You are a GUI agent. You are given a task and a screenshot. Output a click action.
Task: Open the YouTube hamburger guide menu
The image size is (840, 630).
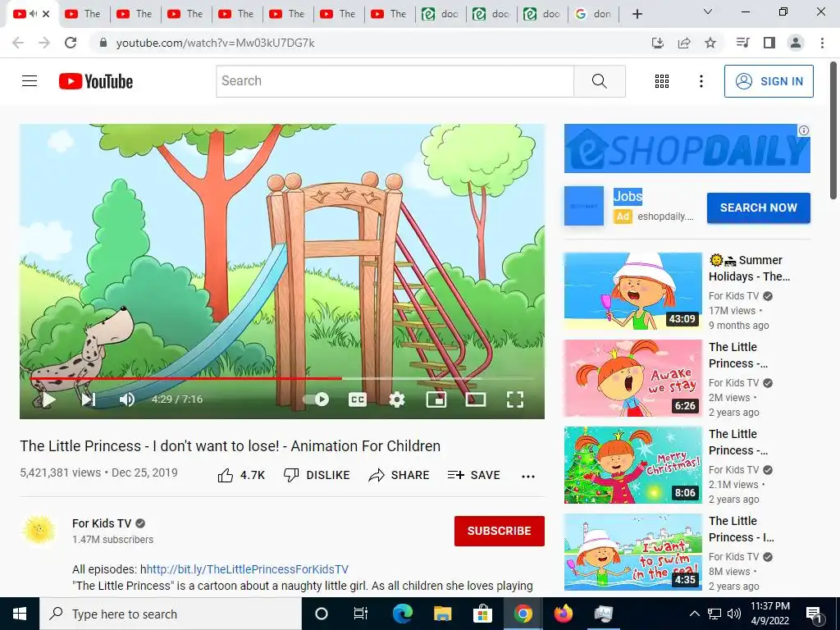[x=30, y=81]
